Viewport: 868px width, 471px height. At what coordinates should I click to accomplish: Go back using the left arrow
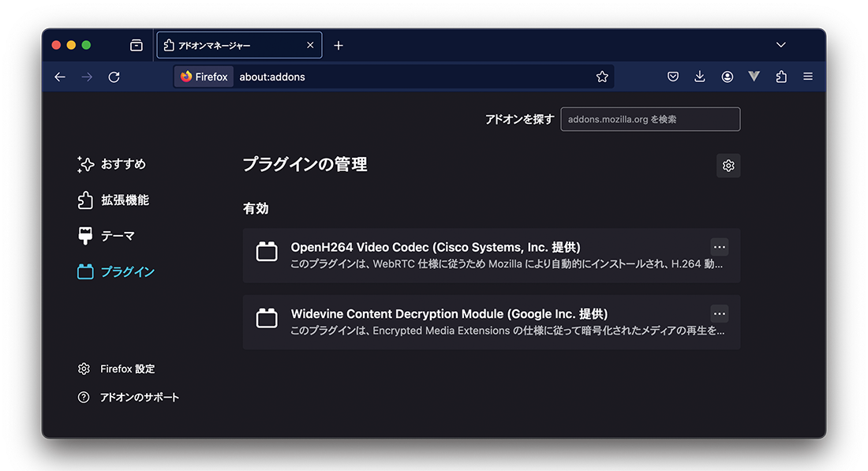[x=60, y=77]
